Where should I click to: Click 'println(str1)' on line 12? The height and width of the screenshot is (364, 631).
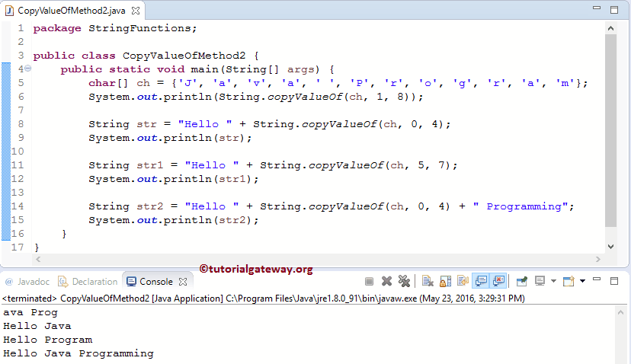[x=207, y=179]
